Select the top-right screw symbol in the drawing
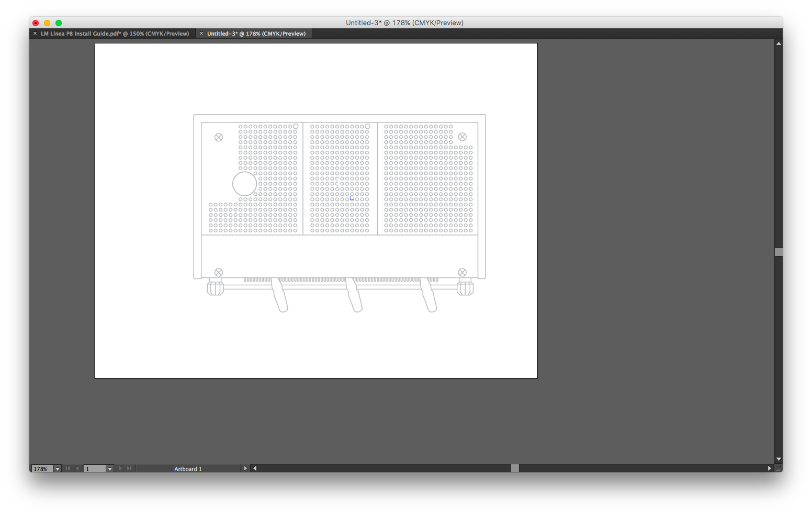The height and width of the screenshot is (514, 812). [x=463, y=137]
